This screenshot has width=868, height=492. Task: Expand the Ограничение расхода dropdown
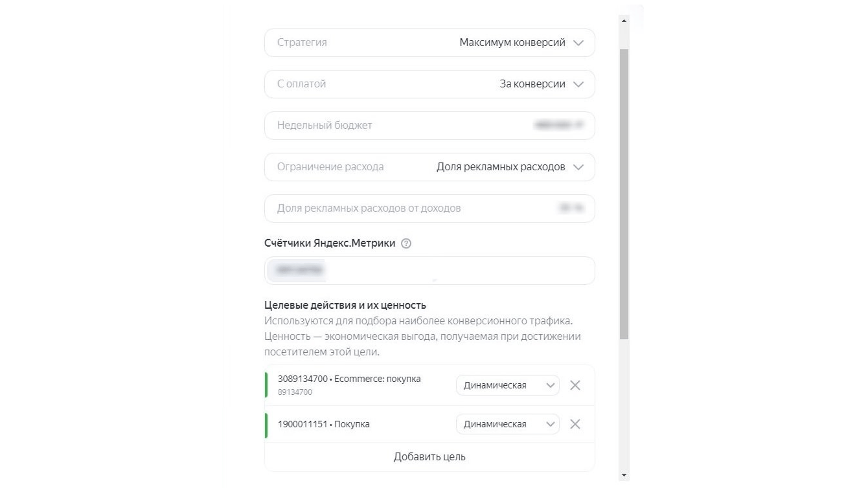pos(429,167)
